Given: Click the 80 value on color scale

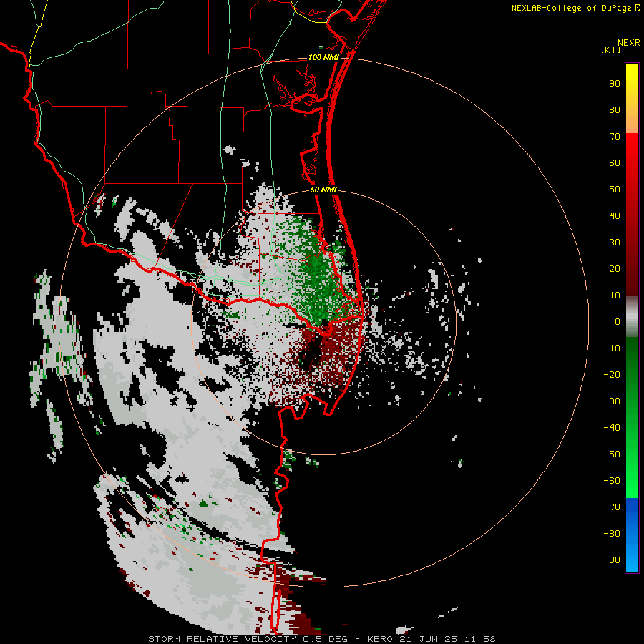Looking at the screenshot, I should [x=615, y=109].
